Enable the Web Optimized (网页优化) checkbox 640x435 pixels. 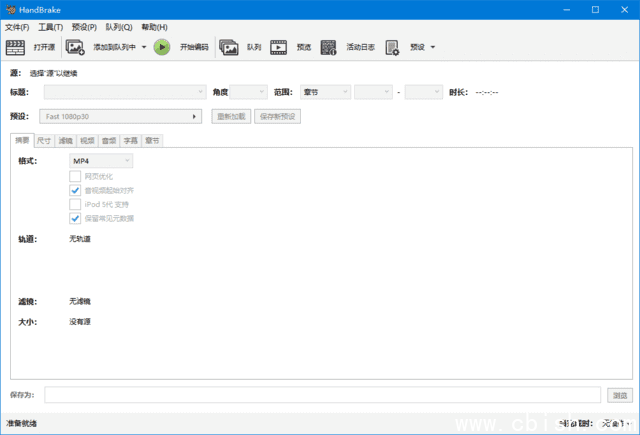coord(75,176)
